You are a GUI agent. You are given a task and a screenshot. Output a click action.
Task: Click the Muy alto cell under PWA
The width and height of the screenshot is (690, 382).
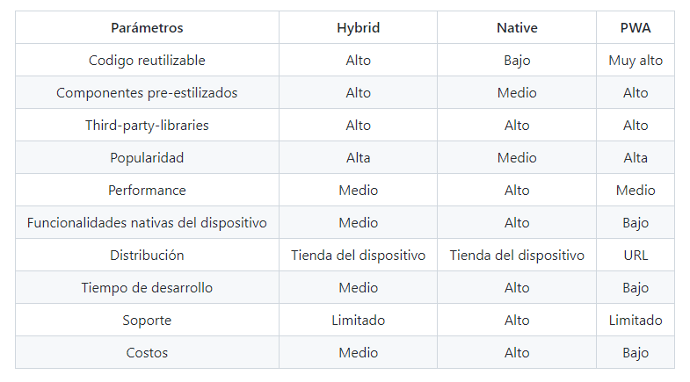[x=635, y=60]
